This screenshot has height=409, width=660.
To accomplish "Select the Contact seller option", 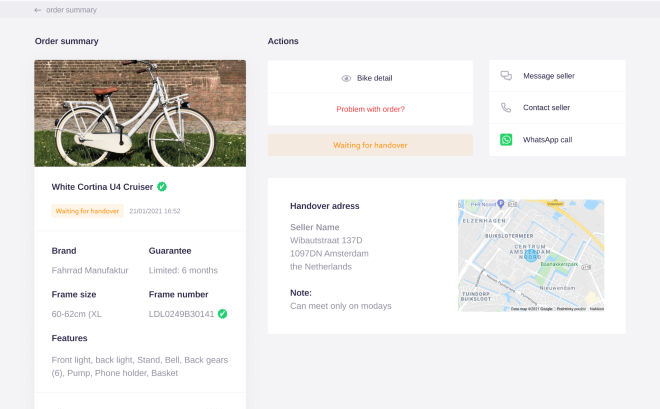I will (546, 108).
